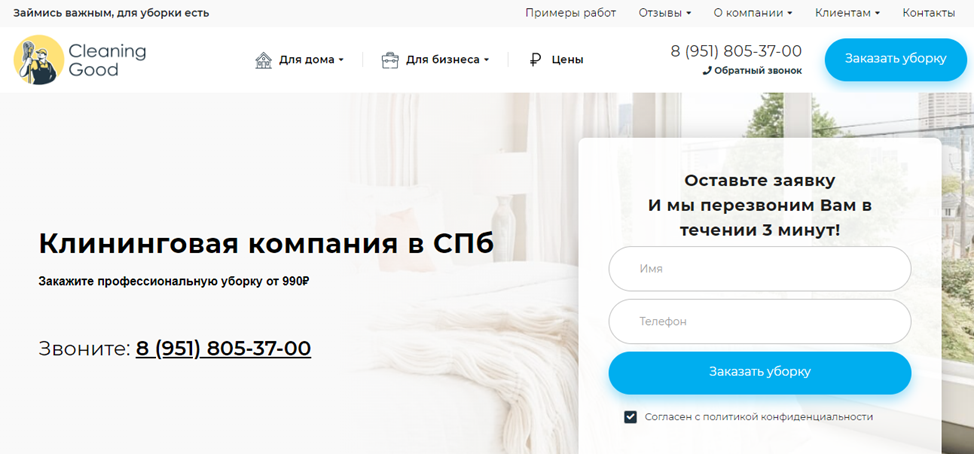Click the briefcase icon beside Для бизнеса
The image size is (974, 454).
click(x=389, y=60)
